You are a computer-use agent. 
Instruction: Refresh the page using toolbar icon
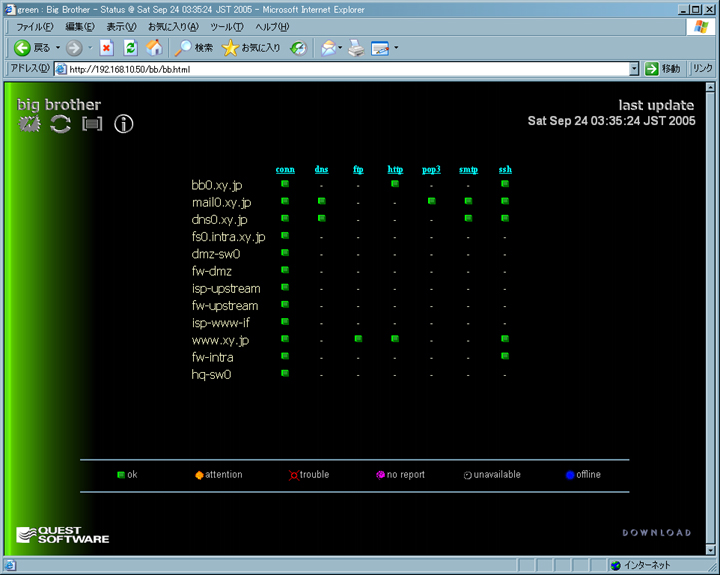[x=130, y=47]
